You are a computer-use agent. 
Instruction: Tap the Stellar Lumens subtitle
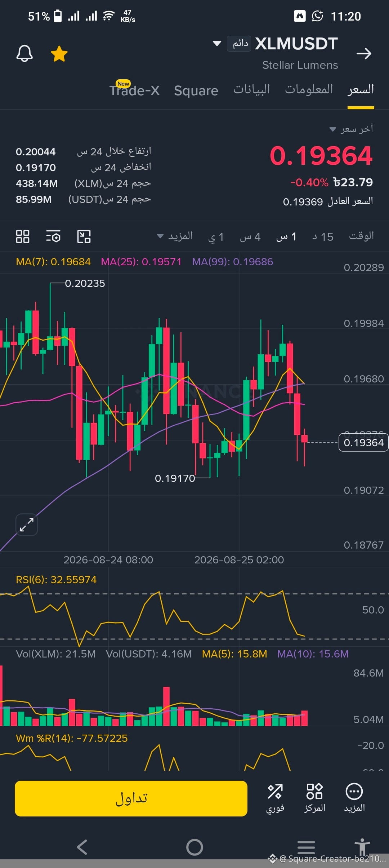(300, 65)
